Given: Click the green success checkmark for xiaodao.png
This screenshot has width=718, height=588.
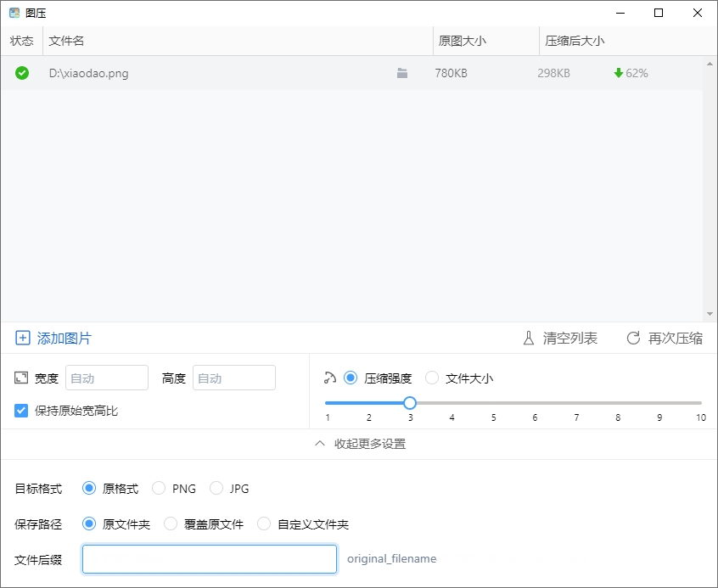Looking at the screenshot, I should point(21,73).
